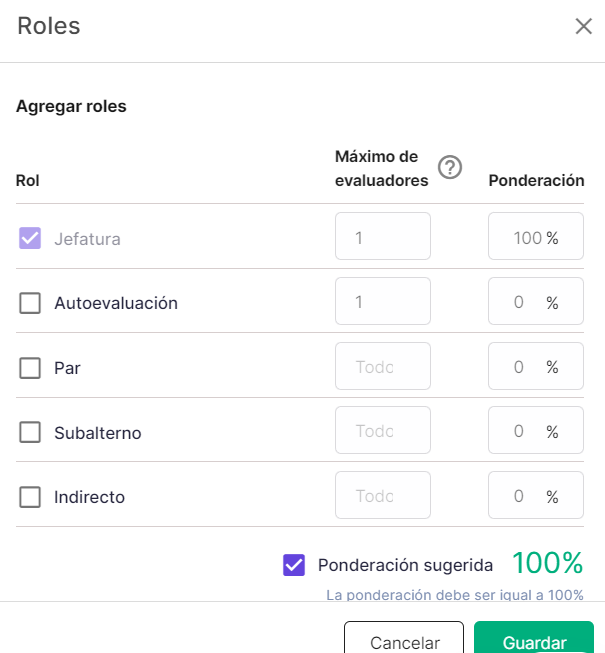Uncheck the Ponderación sugerida checkbox
Screen dimensions: 605x653
(294, 565)
